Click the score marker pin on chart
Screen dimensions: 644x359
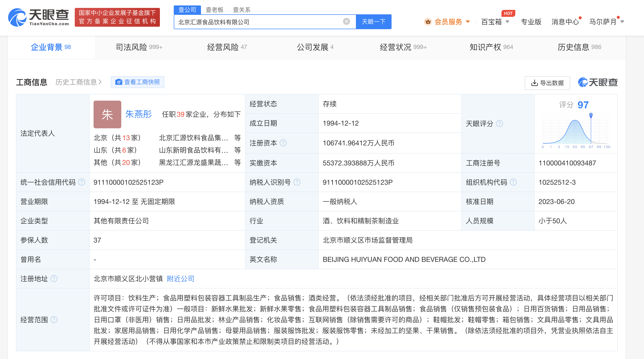pos(591,115)
